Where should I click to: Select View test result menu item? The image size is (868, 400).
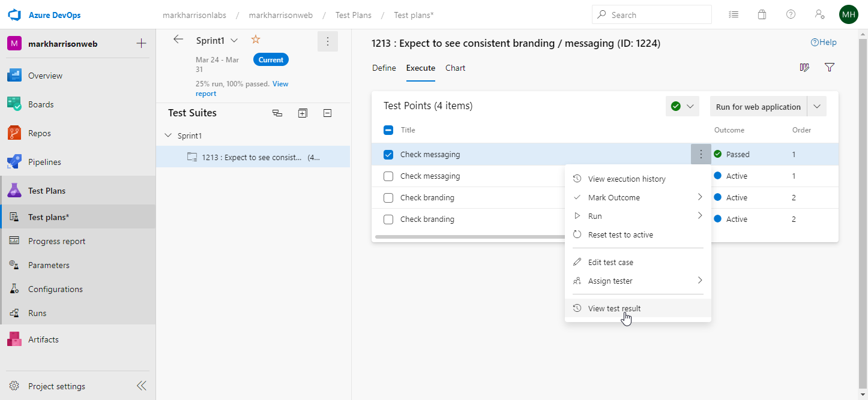614,308
